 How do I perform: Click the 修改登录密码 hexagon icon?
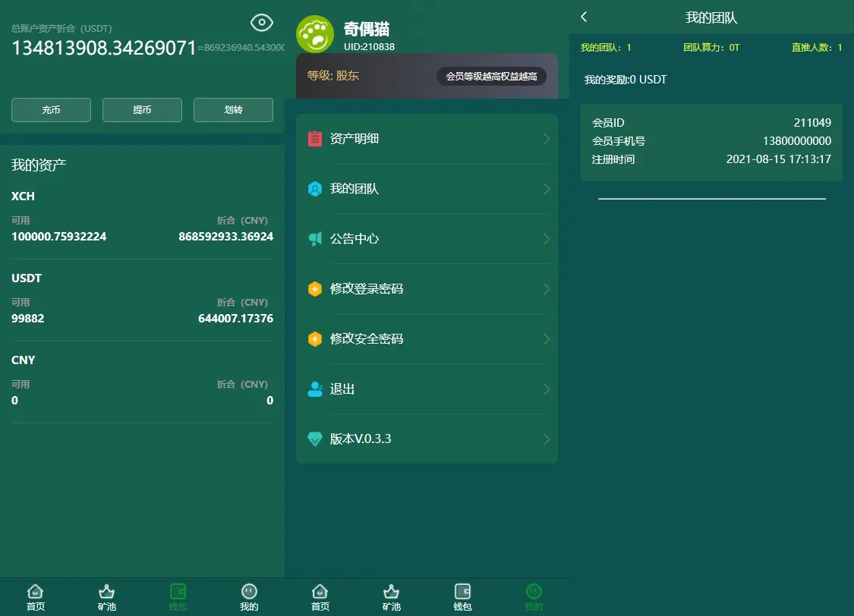(315, 289)
